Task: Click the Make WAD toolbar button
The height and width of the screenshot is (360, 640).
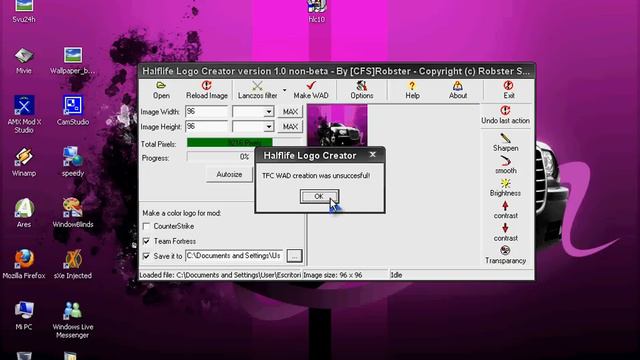Action: [311, 90]
